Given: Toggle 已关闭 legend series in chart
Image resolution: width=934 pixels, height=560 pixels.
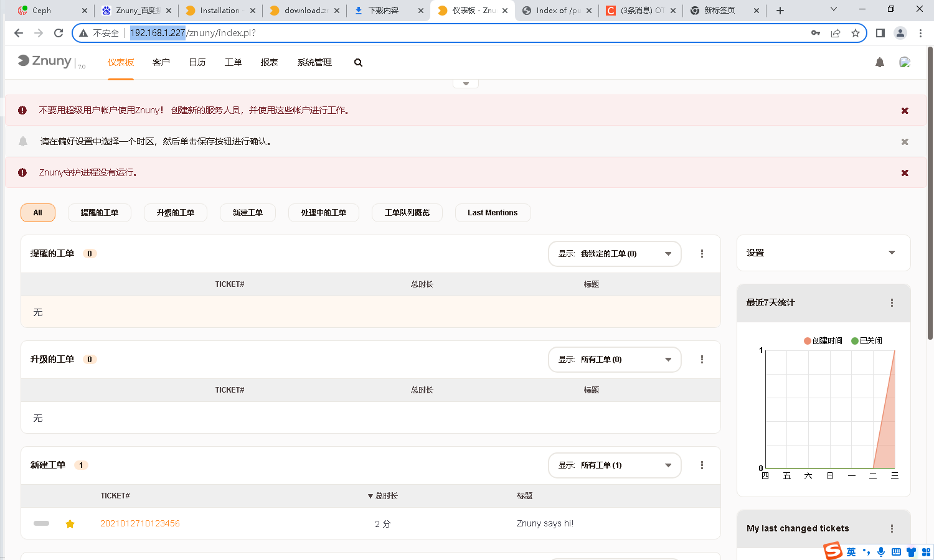Looking at the screenshot, I should coord(867,341).
